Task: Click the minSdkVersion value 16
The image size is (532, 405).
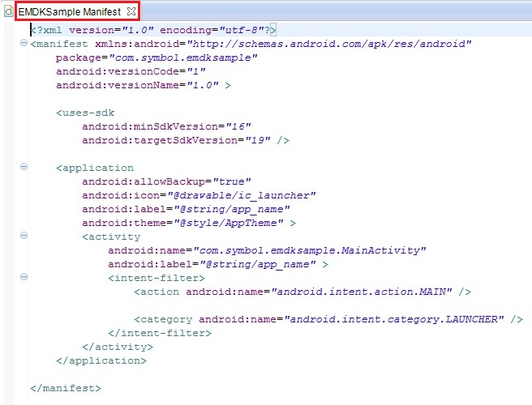Action: pyautogui.click(x=238, y=126)
